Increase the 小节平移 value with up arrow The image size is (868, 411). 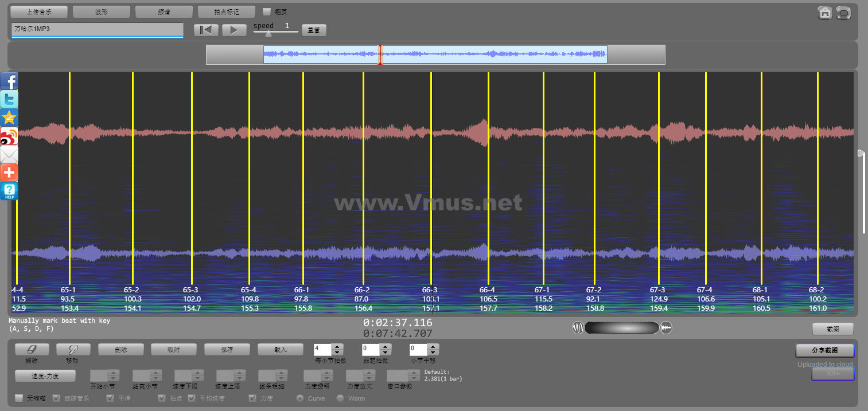tap(433, 346)
